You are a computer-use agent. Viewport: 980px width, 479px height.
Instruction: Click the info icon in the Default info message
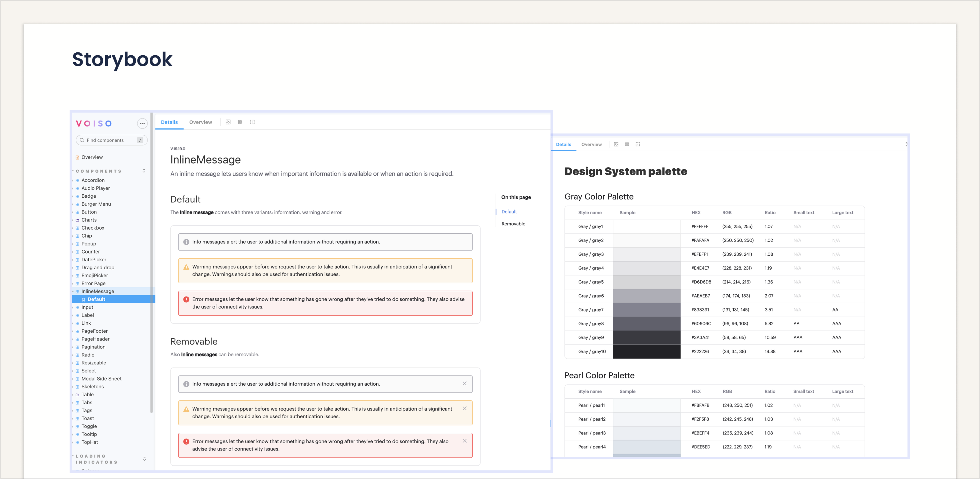coord(186,242)
